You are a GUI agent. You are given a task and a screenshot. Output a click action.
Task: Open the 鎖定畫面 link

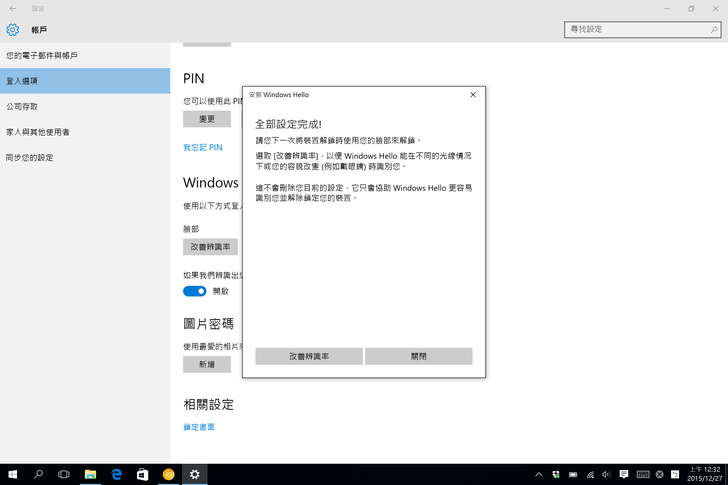coord(199,427)
